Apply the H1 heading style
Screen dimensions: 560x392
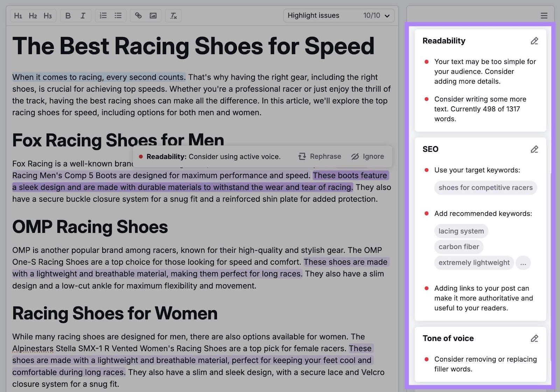coord(19,15)
